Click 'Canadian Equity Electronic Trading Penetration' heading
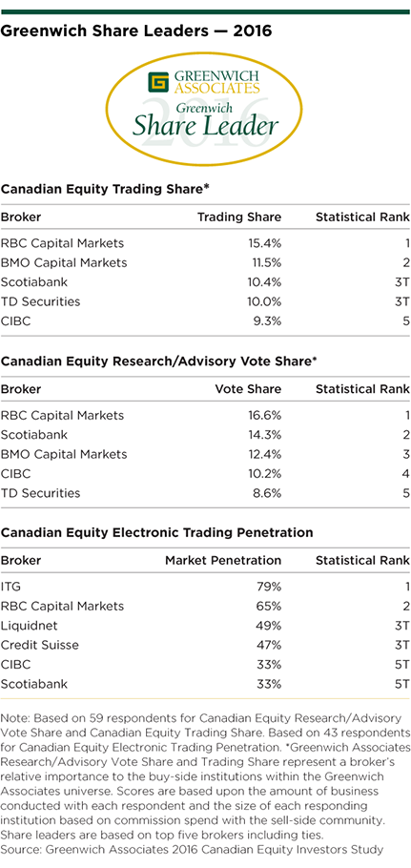The image size is (411, 868). (x=156, y=533)
